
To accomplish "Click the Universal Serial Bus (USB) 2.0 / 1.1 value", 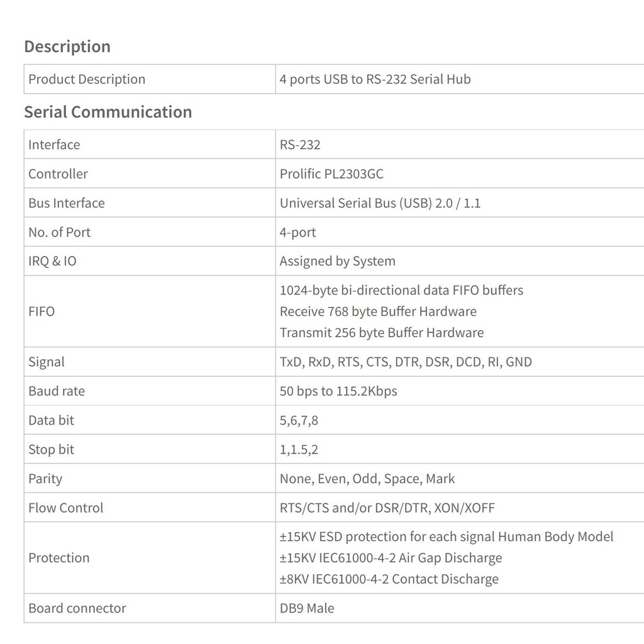I will click(380, 203).
